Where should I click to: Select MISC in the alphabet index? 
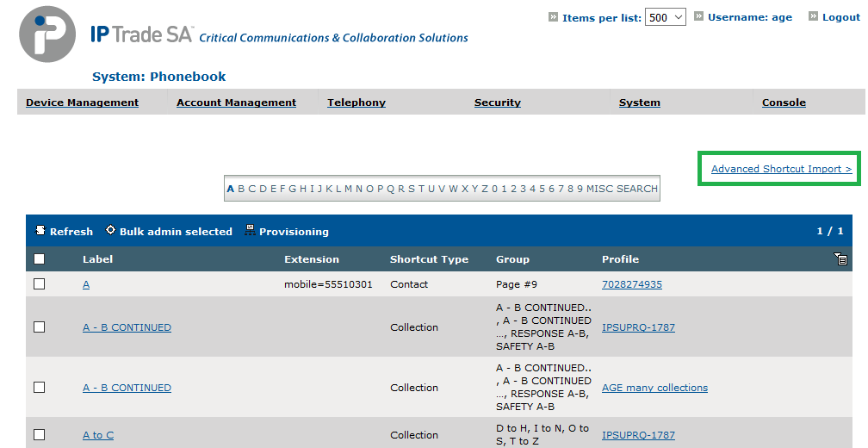click(x=599, y=189)
